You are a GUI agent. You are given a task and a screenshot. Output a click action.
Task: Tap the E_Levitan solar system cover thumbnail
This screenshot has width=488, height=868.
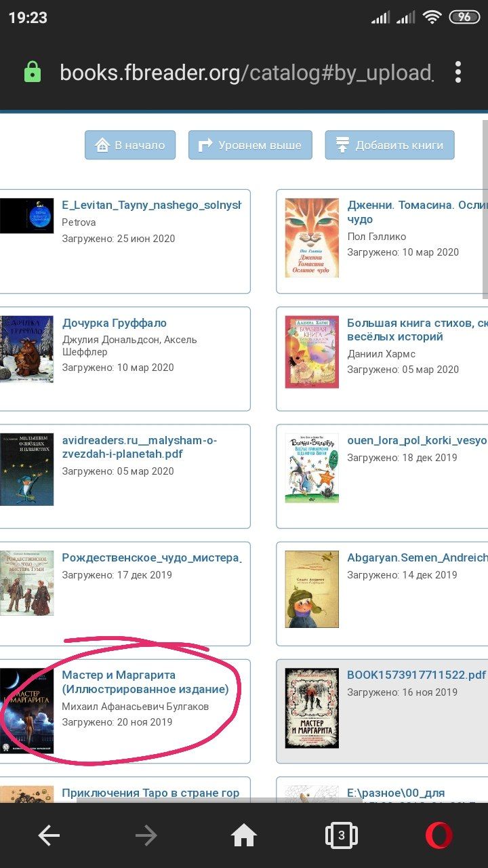pos(26,216)
